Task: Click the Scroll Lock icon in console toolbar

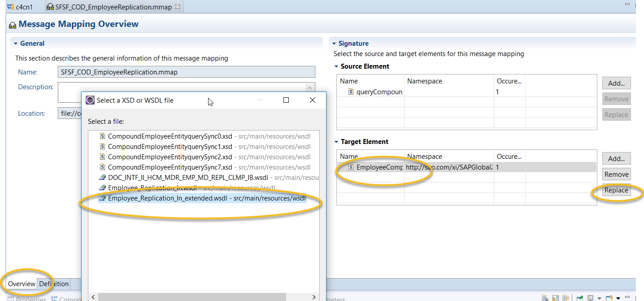Action: [555, 297]
